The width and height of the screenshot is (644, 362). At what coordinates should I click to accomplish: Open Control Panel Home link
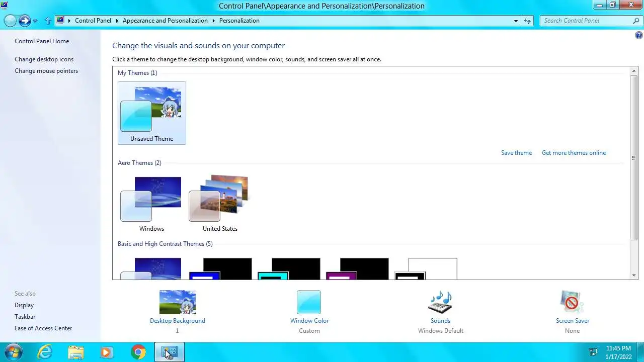point(42,41)
